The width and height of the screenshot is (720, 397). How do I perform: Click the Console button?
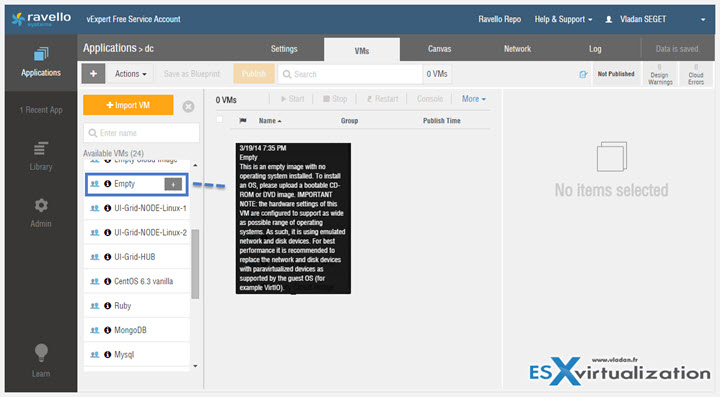430,99
